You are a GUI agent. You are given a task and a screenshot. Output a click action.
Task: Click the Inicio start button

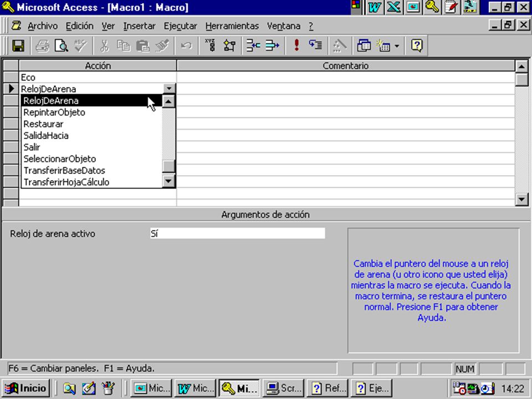27,388
